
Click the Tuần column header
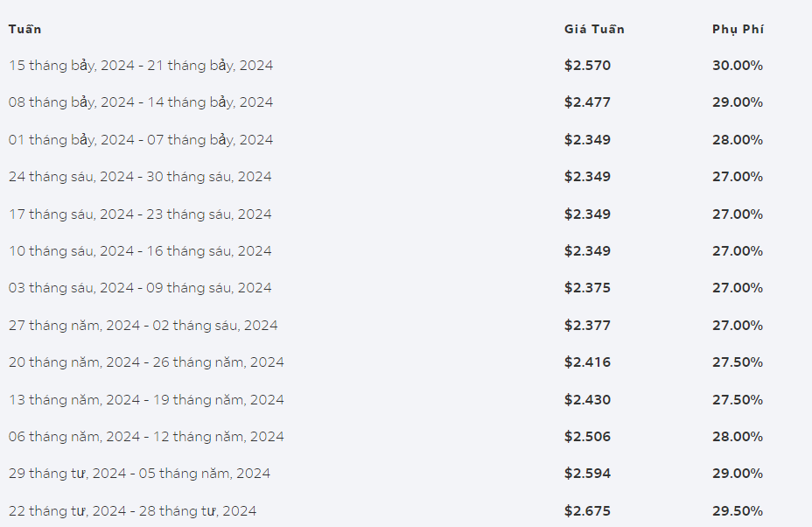[x=24, y=29]
